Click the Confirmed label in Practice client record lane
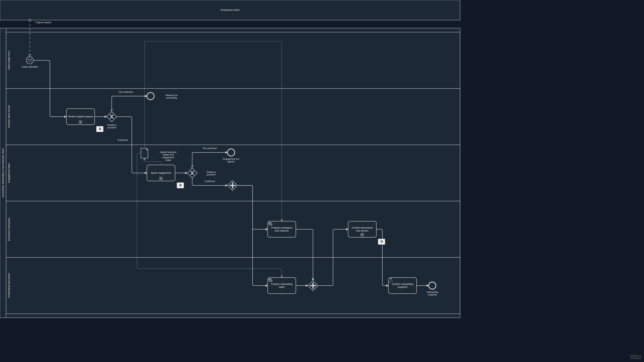The height and width of the screenshot is (362, 644). tap(122, 140)
